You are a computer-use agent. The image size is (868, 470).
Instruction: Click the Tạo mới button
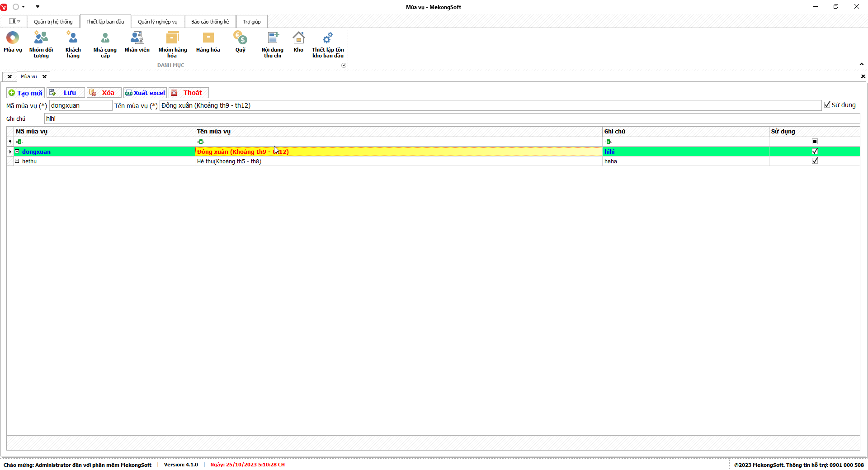[25, 93]
